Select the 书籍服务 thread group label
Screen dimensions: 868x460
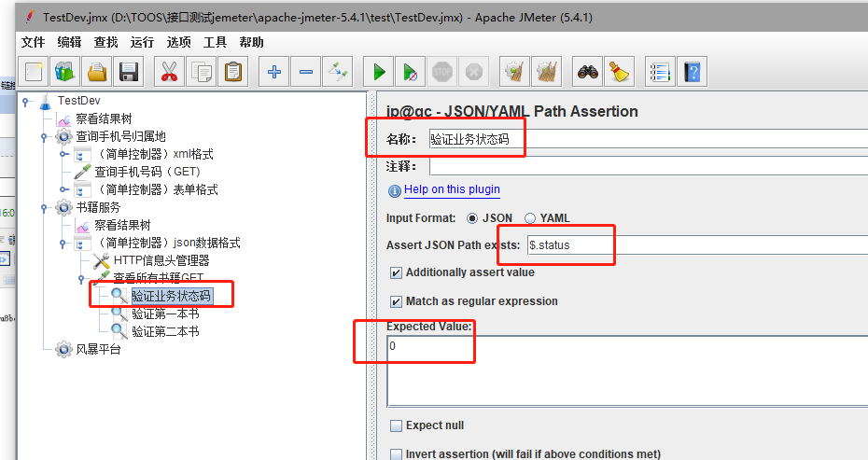pos(98,207)
